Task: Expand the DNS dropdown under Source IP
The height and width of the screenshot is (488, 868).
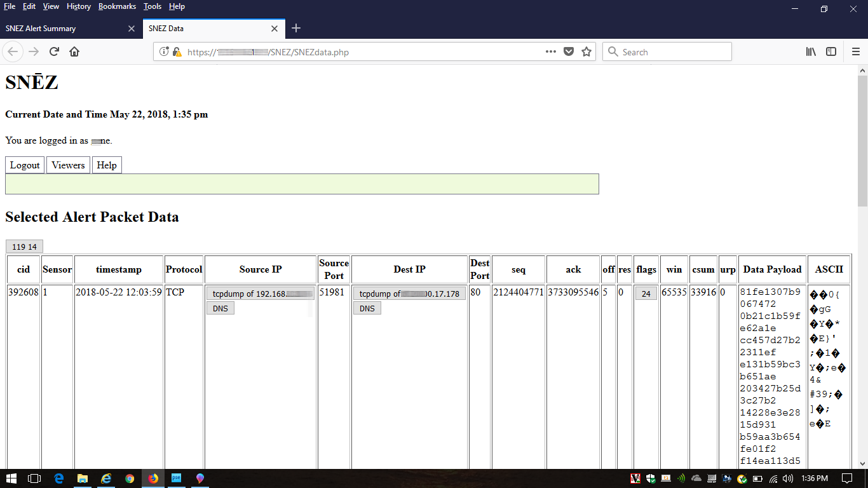Action: click(x=220, y=308)
